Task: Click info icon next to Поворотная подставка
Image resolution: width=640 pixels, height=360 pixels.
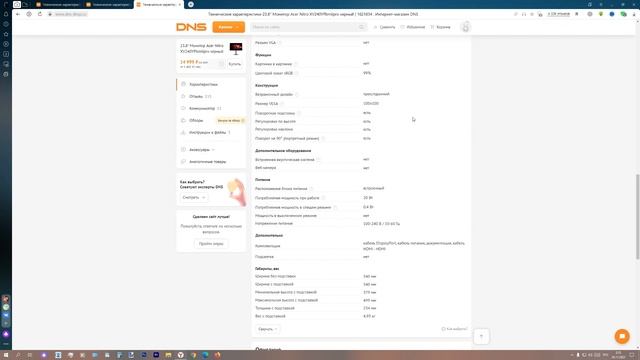Action: pyautogui.click(x=299, y=113)
